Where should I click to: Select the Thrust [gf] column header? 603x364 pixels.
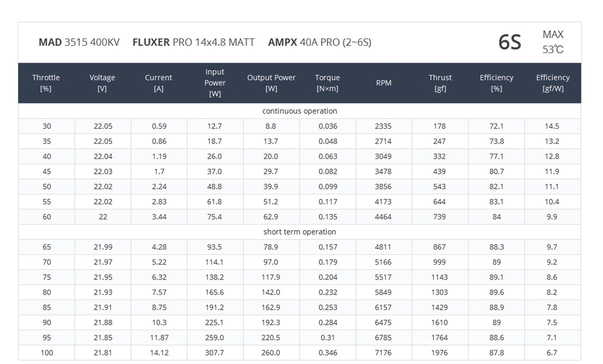(x=440, y=83)
